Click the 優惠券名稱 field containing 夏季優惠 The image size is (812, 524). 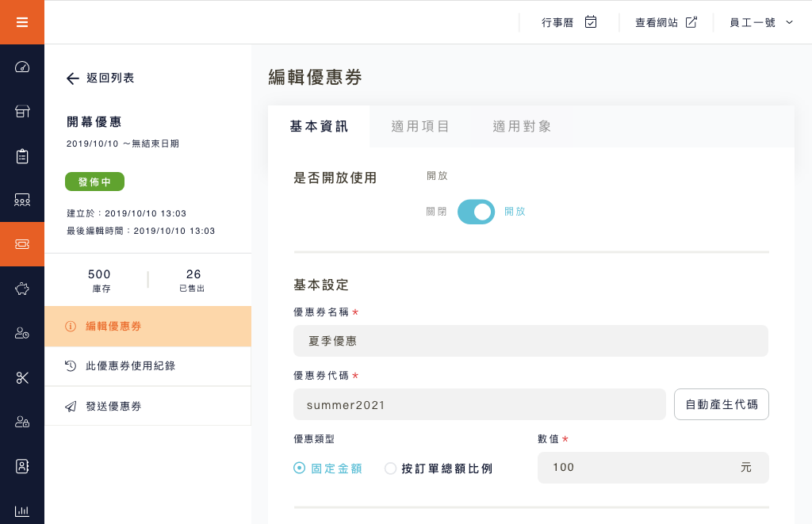530,341
